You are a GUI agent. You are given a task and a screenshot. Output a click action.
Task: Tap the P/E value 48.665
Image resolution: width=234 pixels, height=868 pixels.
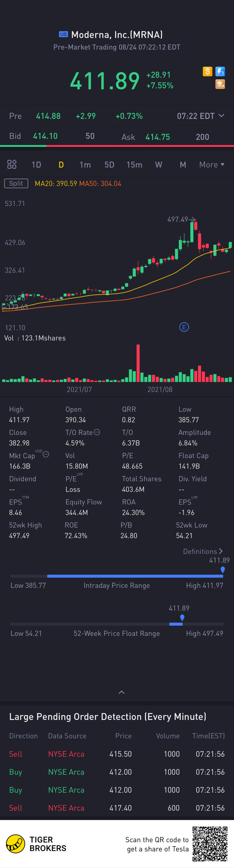[132, 466]
